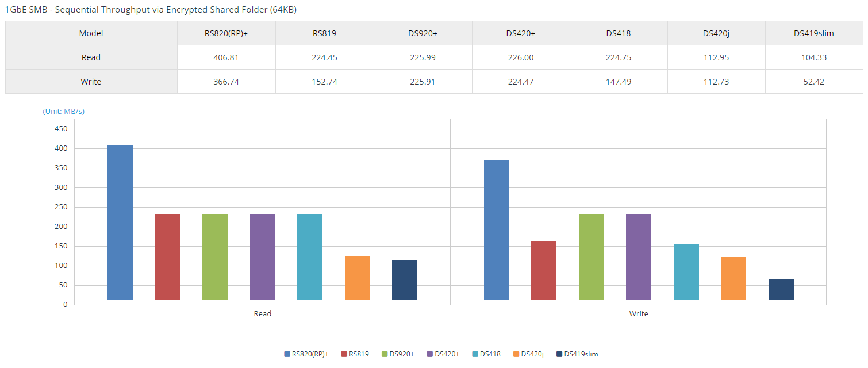Click the teal DS418 bar in the Write group

(x=686, y=271)
